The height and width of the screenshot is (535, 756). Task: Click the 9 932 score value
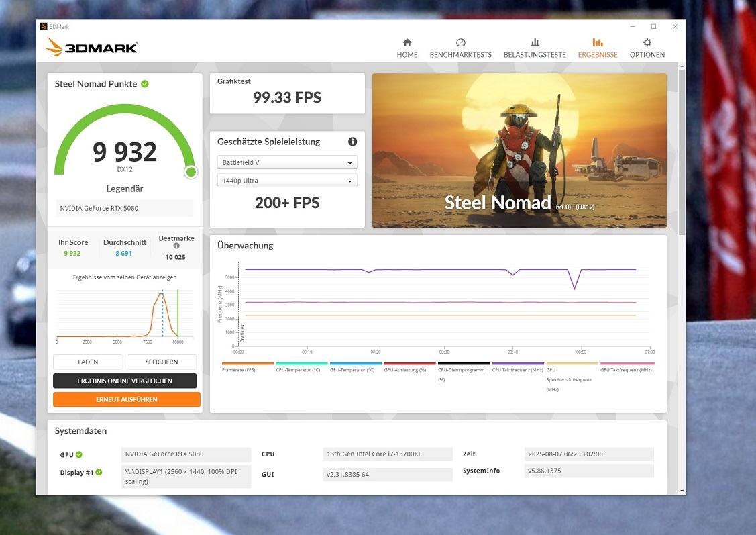125,152
